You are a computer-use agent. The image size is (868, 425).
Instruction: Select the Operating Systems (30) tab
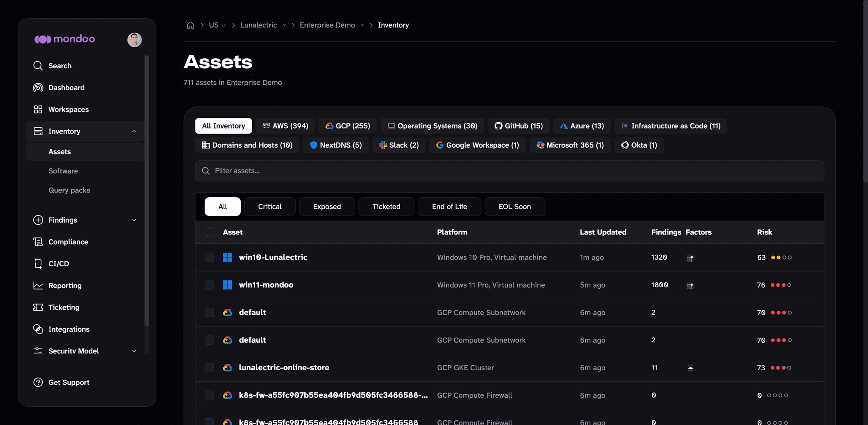point(432,126)
